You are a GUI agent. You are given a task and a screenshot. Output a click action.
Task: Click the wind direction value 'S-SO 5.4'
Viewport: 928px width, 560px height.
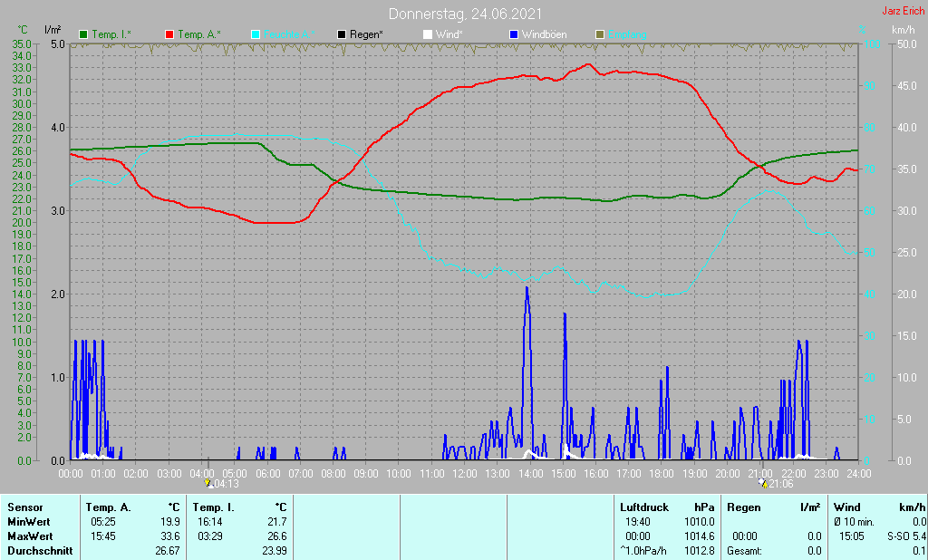(x=905, y=536)
